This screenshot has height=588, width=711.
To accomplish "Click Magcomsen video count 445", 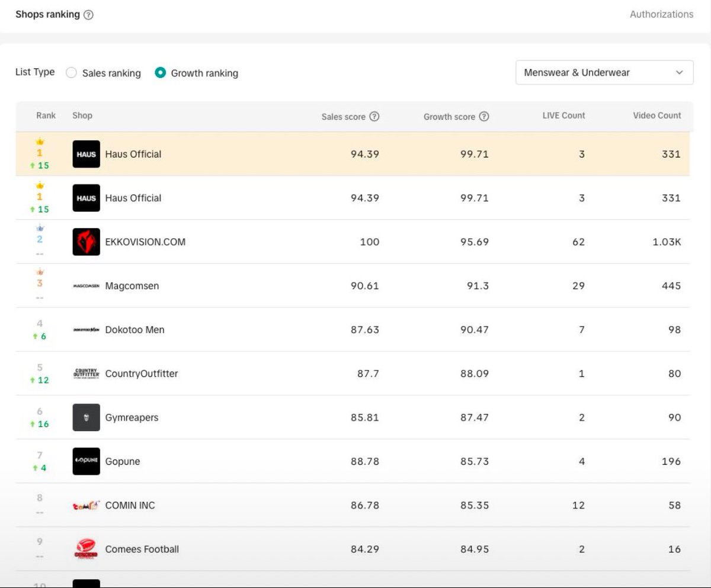I will click(x=671, y=286).
